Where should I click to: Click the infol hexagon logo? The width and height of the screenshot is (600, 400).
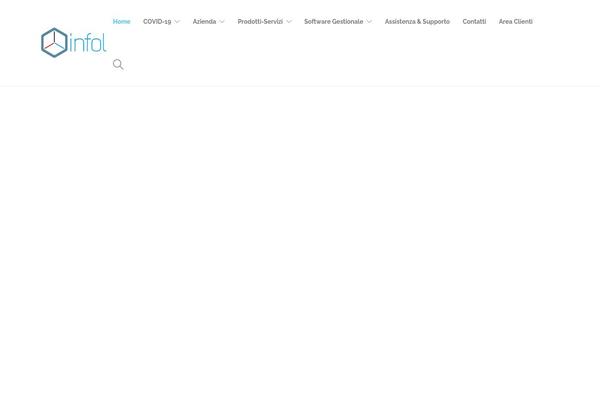[73, 42]
